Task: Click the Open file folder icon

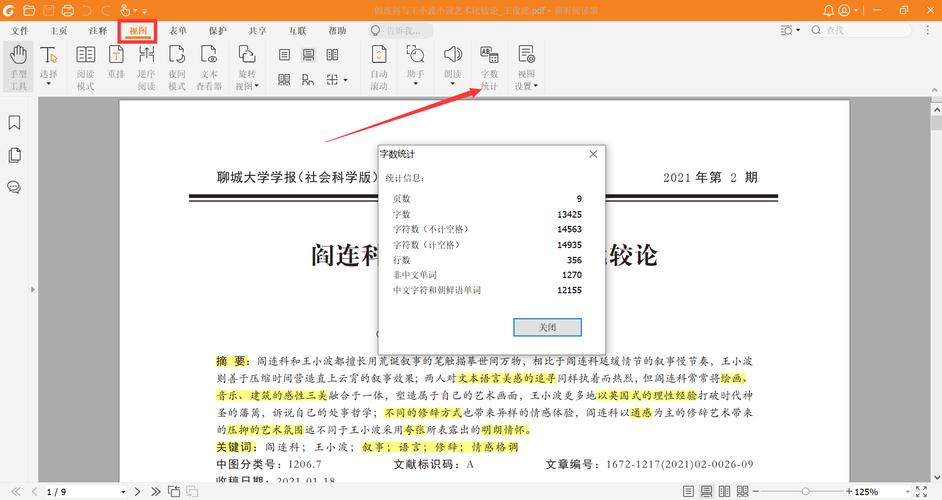Action: (x=29, y=10)
